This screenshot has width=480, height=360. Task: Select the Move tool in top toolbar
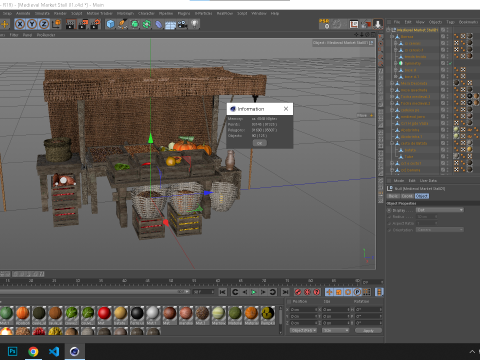pyautogui.click(x=5, y=24)
